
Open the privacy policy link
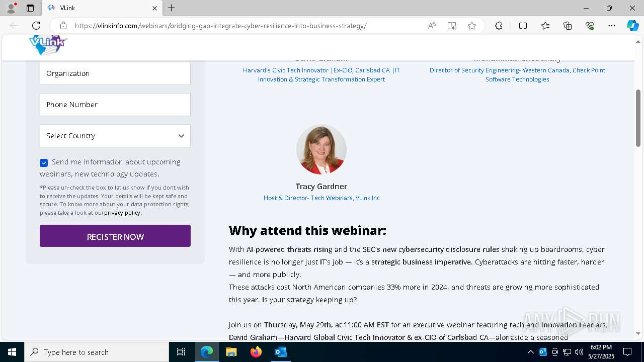[123, 213]
